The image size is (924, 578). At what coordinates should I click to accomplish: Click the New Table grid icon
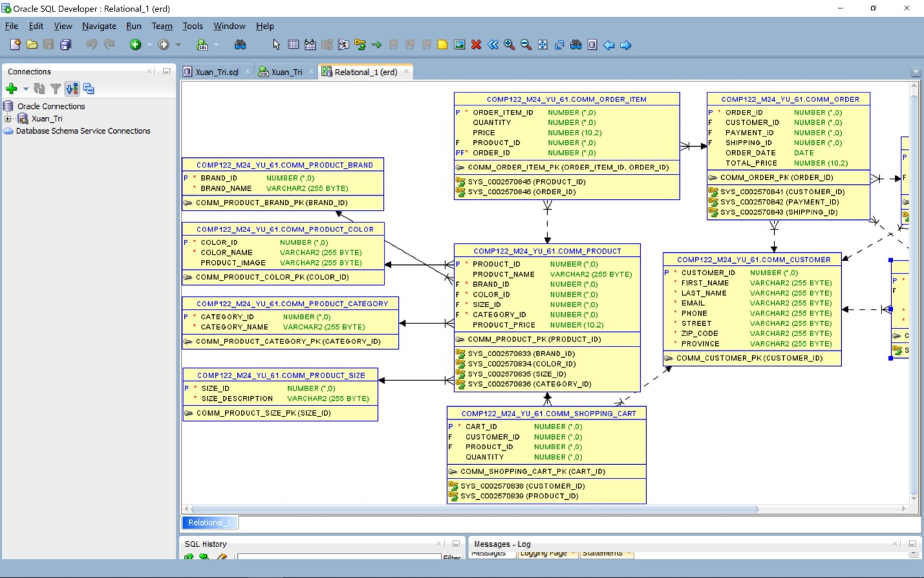[x=293, y=45]
